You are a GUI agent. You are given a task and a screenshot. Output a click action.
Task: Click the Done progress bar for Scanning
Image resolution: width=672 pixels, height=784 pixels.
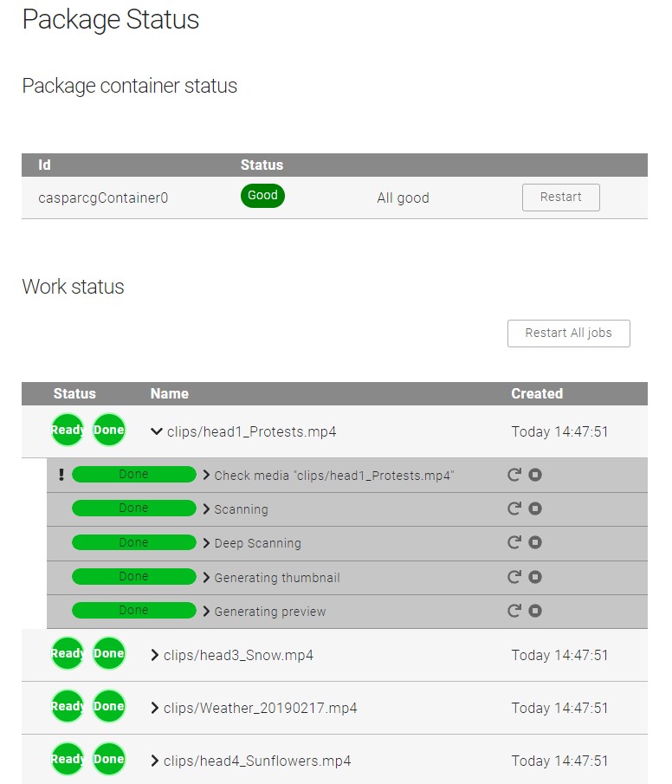tap(134, 509)
